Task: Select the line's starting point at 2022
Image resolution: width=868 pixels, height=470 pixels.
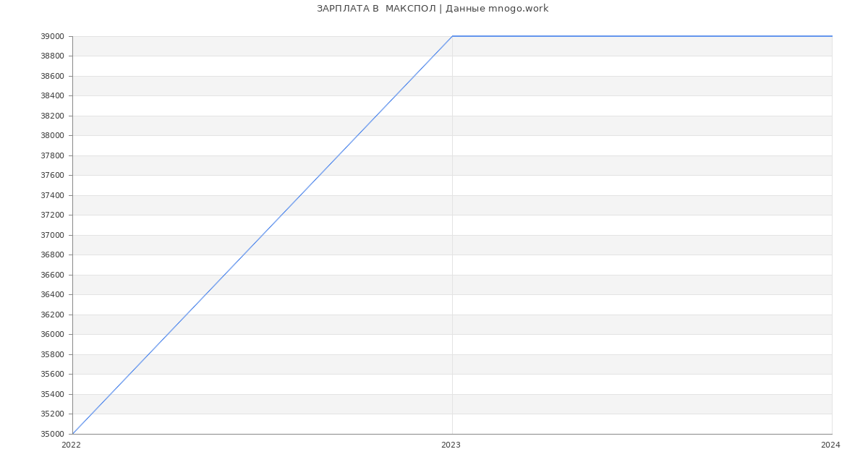Action: pyautogui.click(x=73, y=433)
